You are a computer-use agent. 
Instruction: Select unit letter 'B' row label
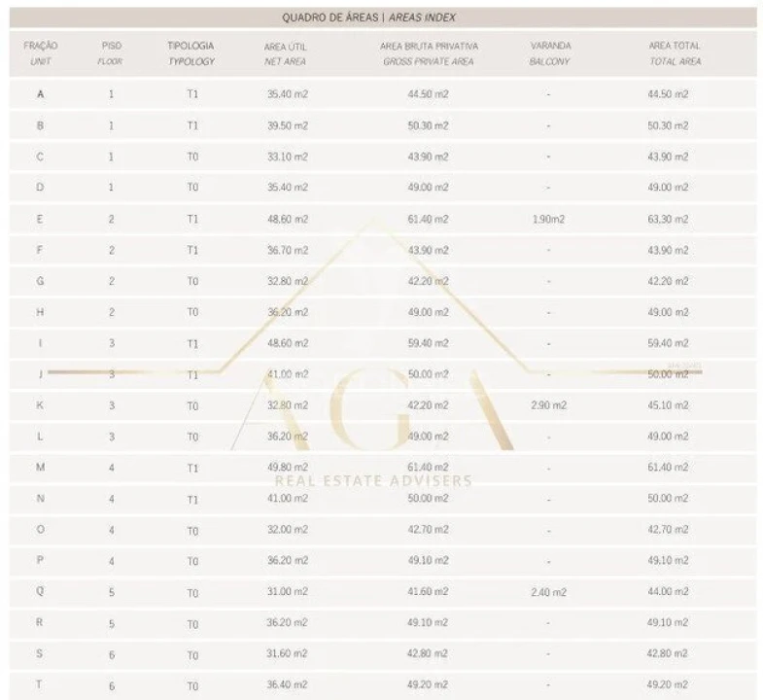click(x=41, y=125)
